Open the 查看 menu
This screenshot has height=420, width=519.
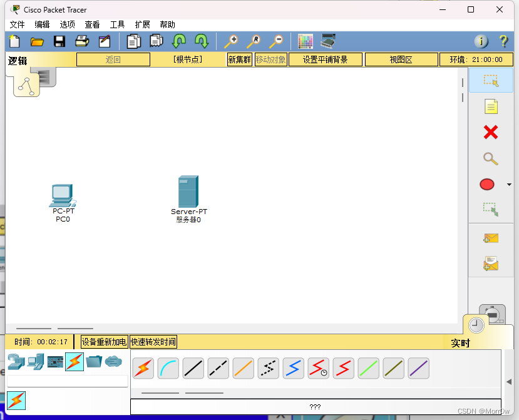point(92,24)
